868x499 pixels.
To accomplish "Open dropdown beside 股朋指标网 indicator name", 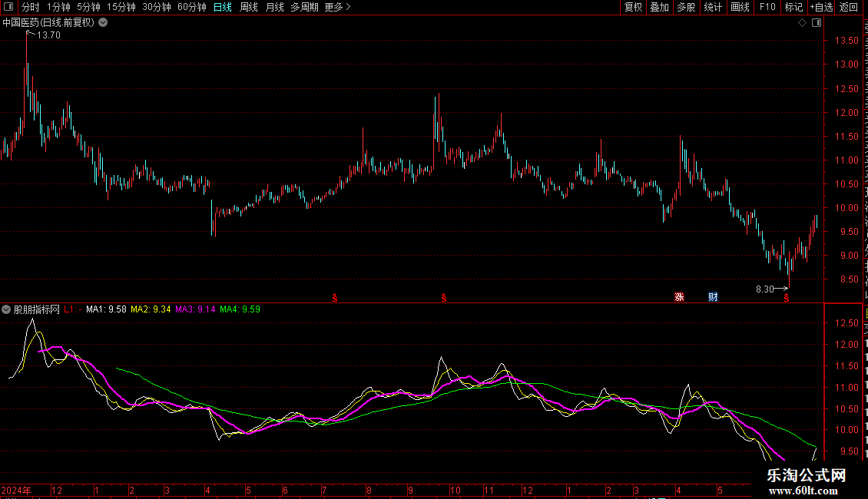I will tap(6, 310).
